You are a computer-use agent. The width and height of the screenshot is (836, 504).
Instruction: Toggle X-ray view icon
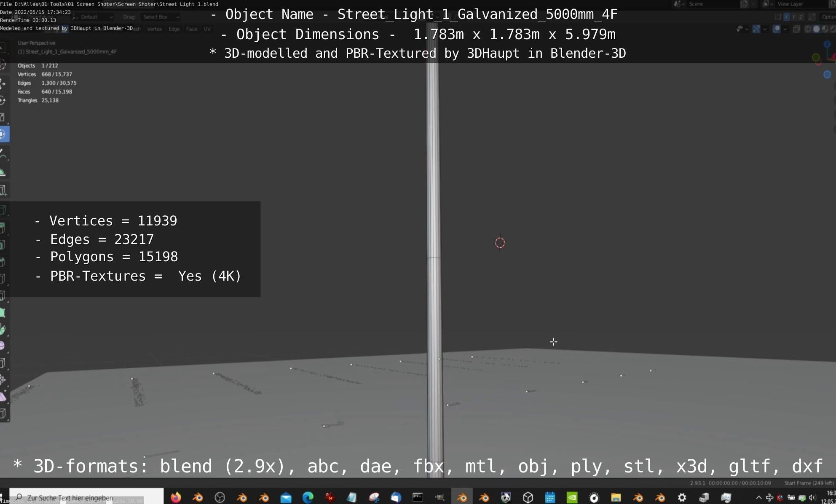tap(796, 29)
